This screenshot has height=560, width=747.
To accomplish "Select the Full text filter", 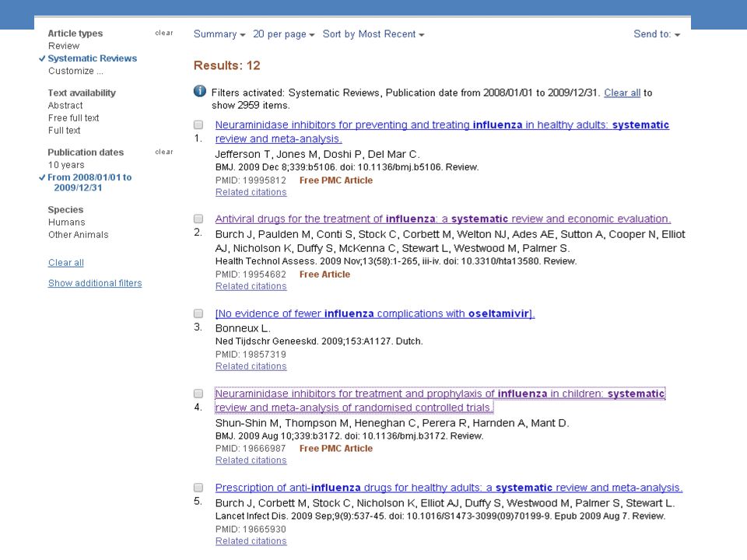I will click(x=65, y=131).
